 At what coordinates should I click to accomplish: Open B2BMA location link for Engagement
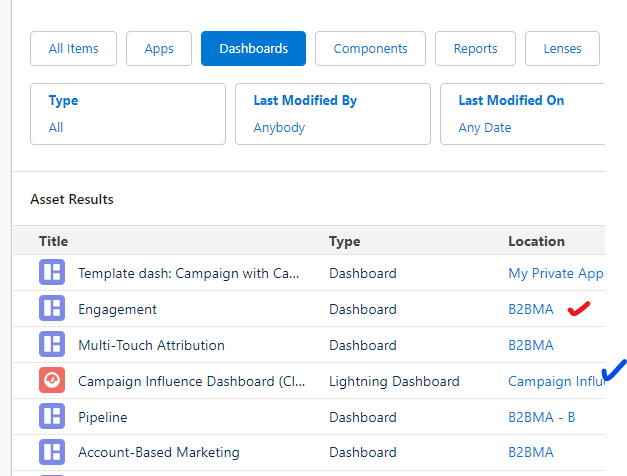click(x=530, y=309)
